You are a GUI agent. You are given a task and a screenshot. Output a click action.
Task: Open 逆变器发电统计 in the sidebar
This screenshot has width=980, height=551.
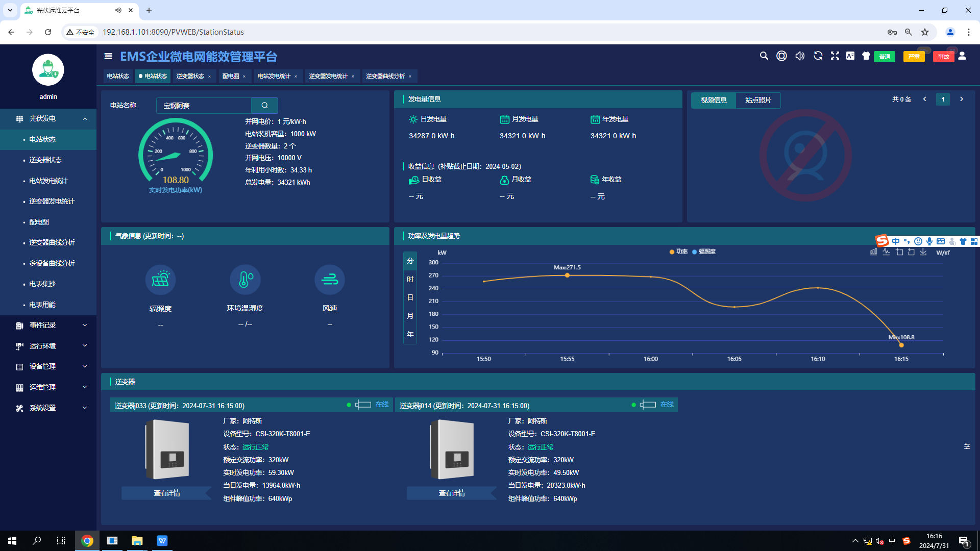coord(48,202)
